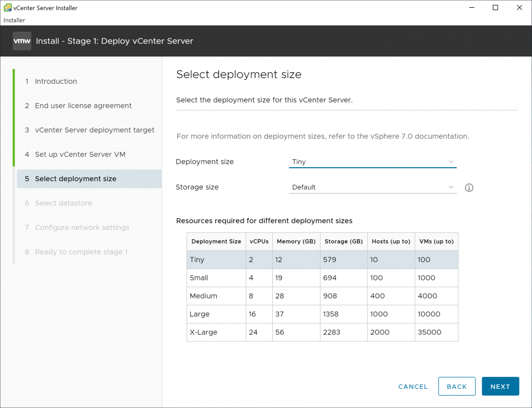
Task: Click the Configure network settings step
Action: (x=82, y=227)
